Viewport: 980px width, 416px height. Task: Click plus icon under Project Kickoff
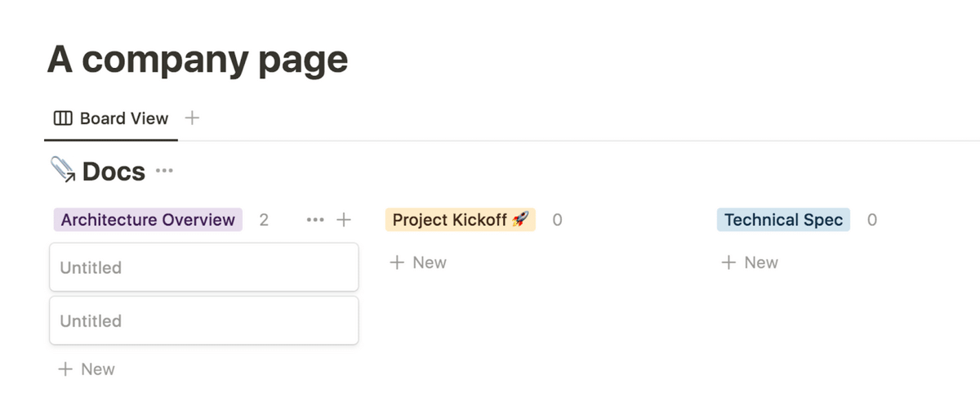[x=397, y=262]
